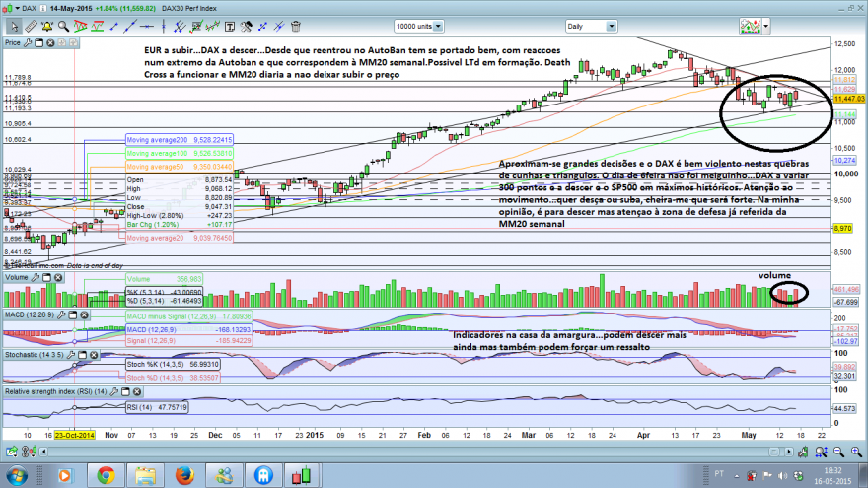Select the horizontal line drawing tool
Image resolution: width=868 pixels, height=488 pixels.
147,26
